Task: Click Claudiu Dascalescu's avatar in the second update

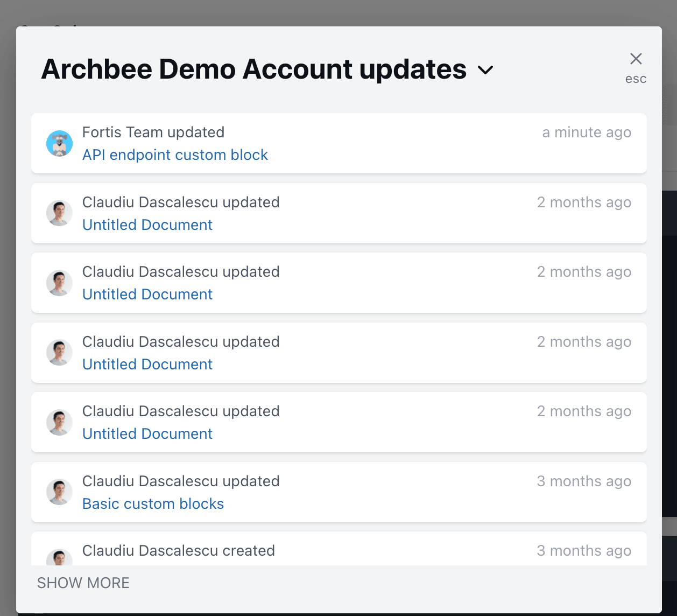Action: [x=59, y=213]
